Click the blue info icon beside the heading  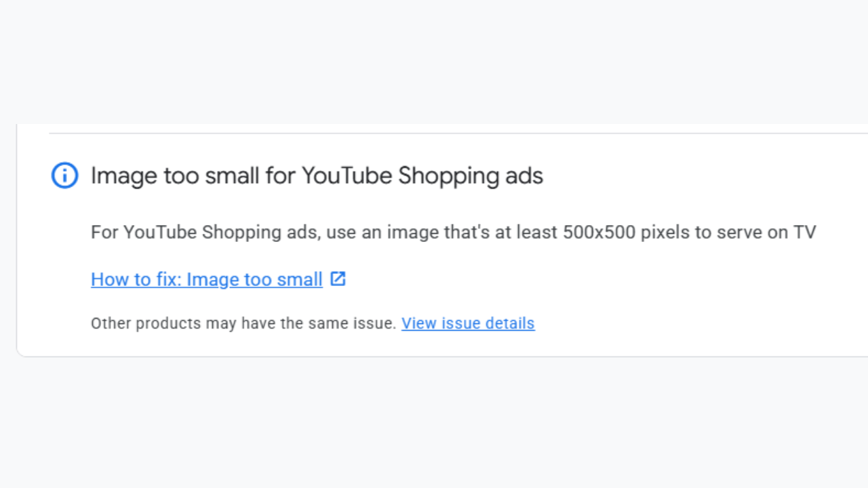pyautogui.click(x=64, y=176)
